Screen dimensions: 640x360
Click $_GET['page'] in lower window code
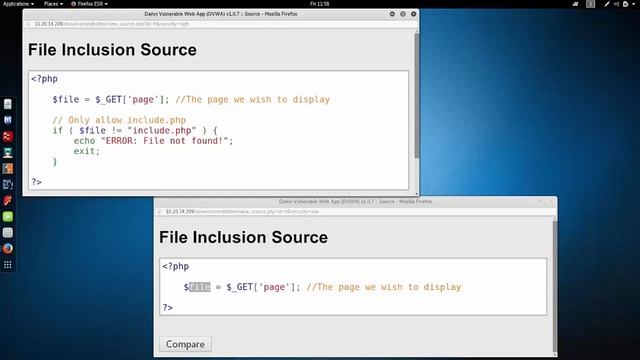pyautogui.click(x=261, y=287)
